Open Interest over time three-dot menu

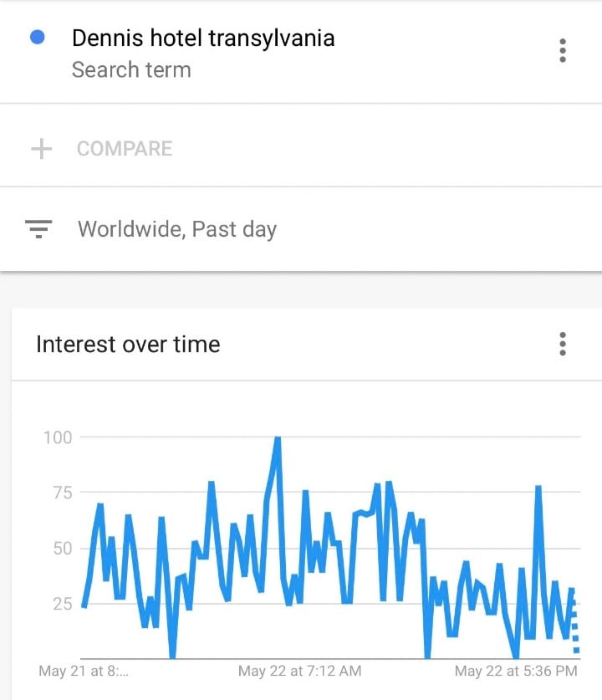tap(562, 344)
